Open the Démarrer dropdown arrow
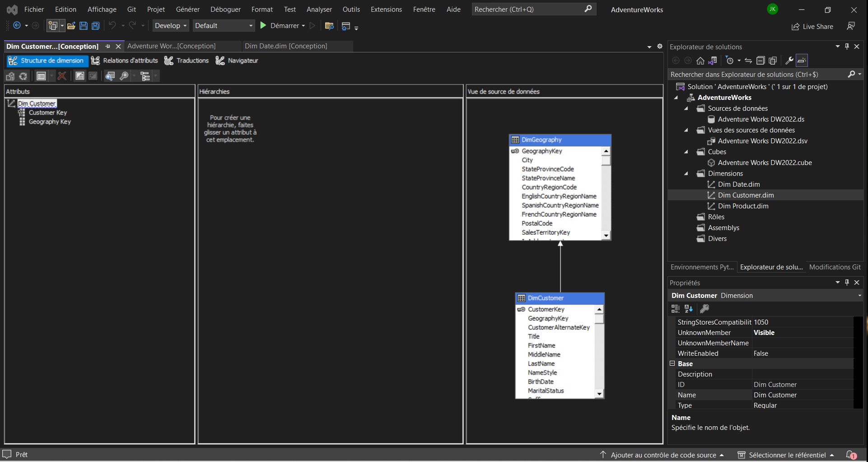The height and width of the screenshot is (462, 868). point(303,26)
